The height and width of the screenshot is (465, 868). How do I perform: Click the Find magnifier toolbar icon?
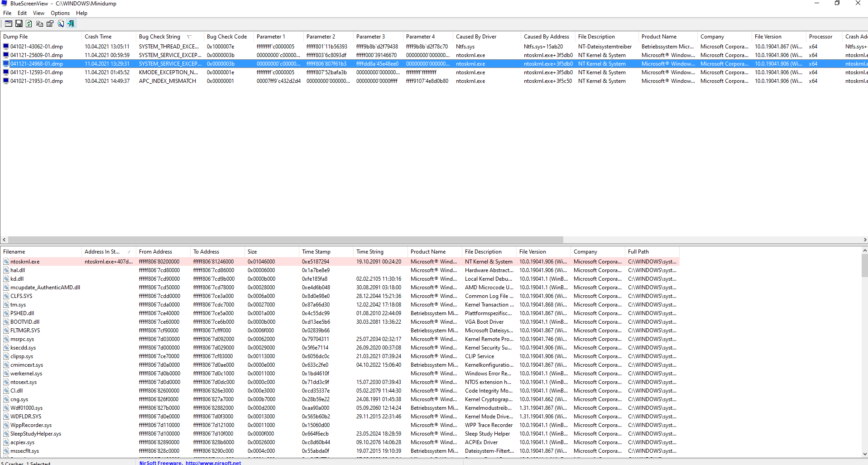pos(61,24)
